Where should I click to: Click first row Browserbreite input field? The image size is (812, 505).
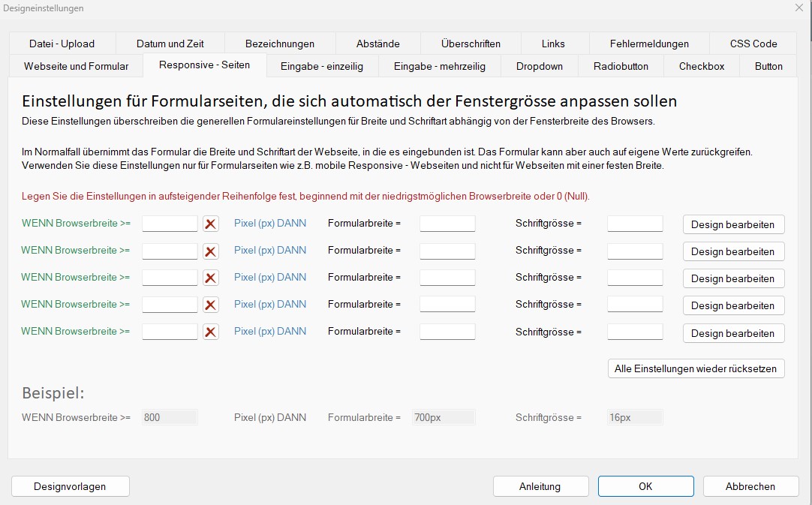(x=170, y=224)
